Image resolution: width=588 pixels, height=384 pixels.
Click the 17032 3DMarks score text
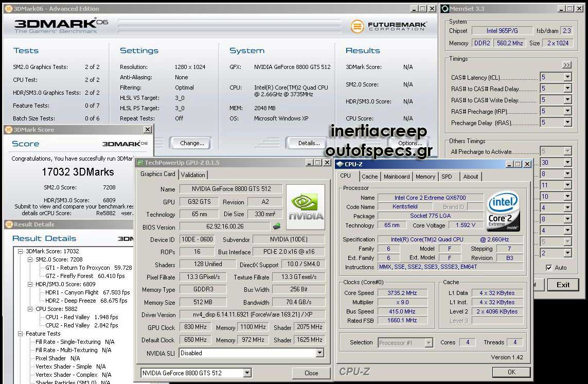click(78, 172)
